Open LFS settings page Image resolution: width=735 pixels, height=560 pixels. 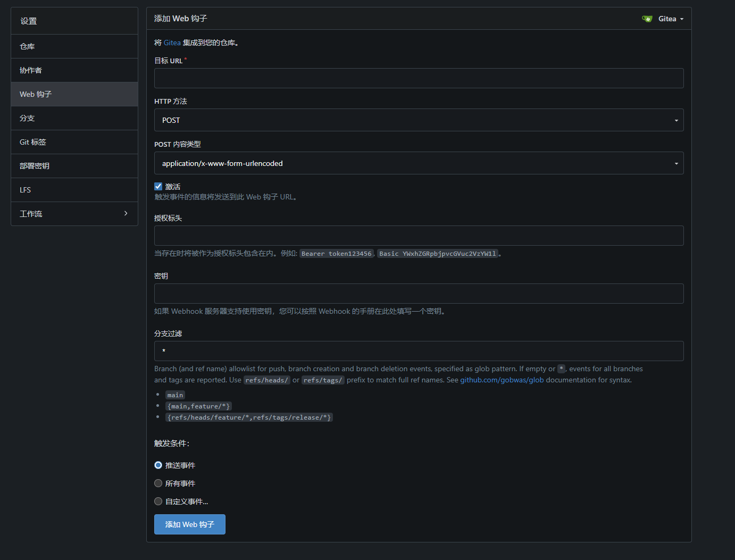pos(74,190)
